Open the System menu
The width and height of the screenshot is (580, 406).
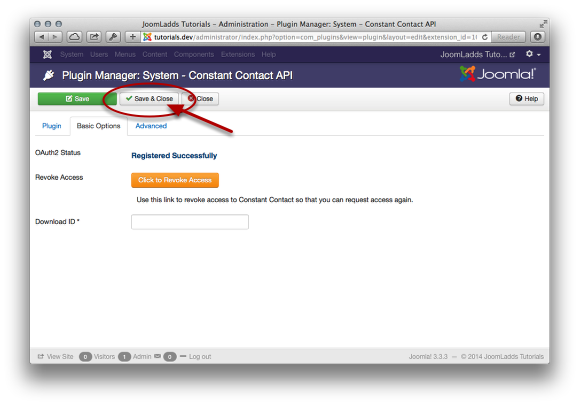(72, 54)
